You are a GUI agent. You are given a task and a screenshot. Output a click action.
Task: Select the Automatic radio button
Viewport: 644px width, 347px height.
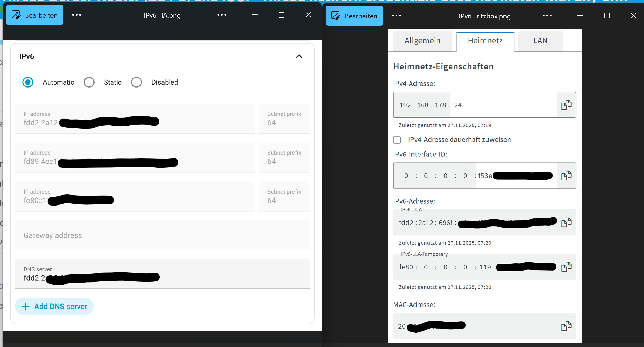[x=28, y=82]
